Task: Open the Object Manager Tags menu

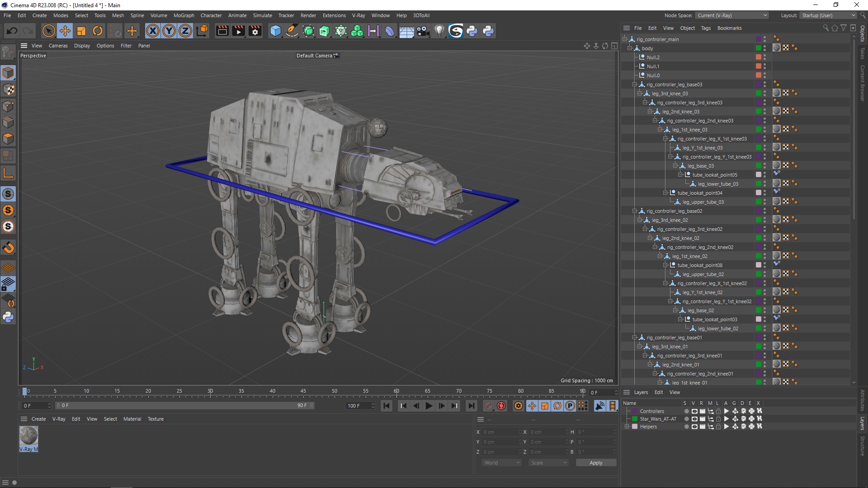Action: click(x=706, y=28)
